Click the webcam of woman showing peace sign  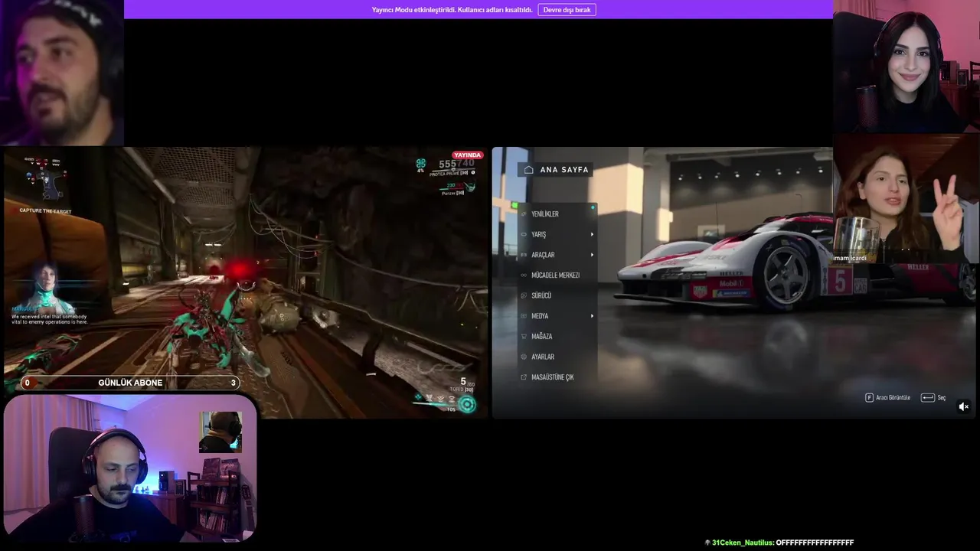point(906,199)
